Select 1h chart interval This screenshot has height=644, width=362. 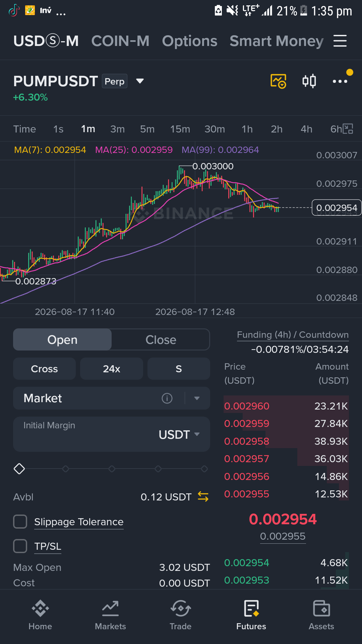tap(247, 129)
